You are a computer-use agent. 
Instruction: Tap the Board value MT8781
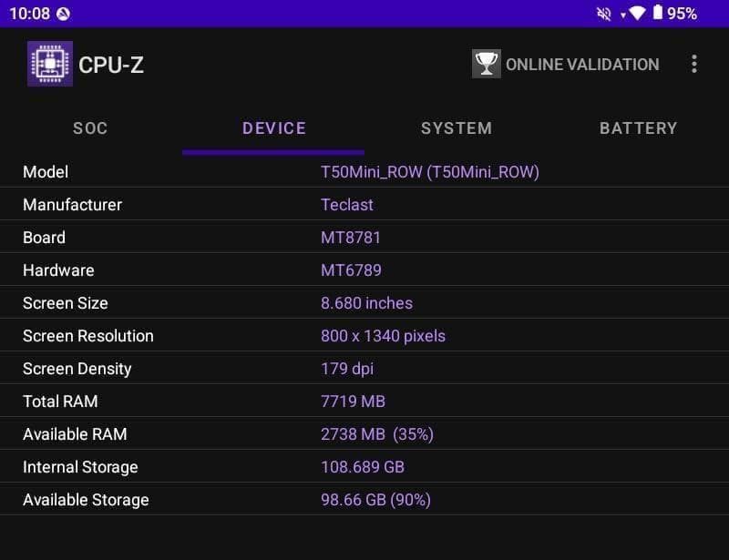pos(351,238)
